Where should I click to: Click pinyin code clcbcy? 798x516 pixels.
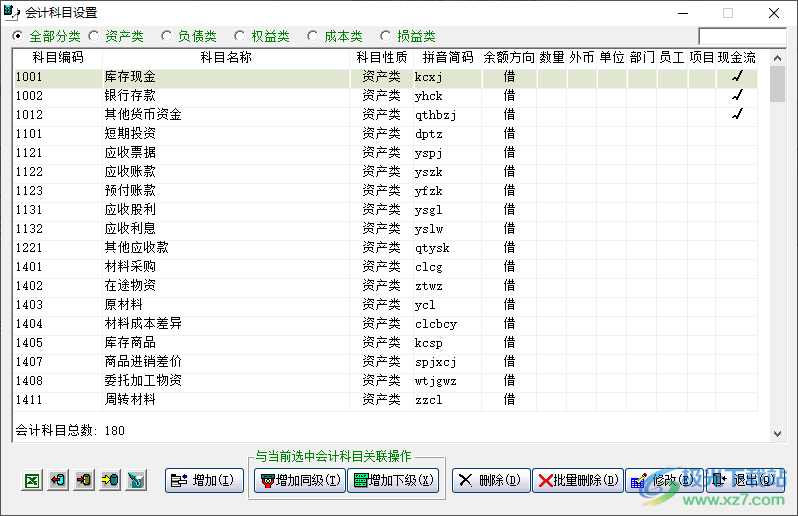coord(436,324)
